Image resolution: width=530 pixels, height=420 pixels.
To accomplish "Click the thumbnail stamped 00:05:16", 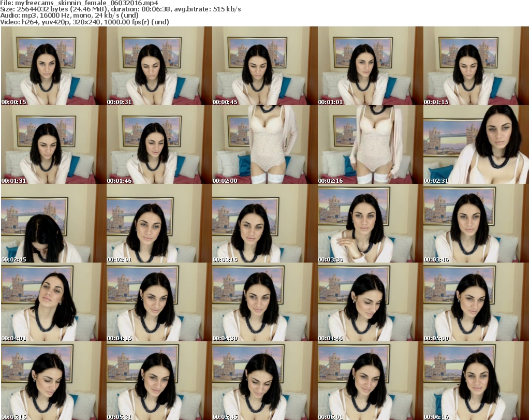I will coord(53,381).
